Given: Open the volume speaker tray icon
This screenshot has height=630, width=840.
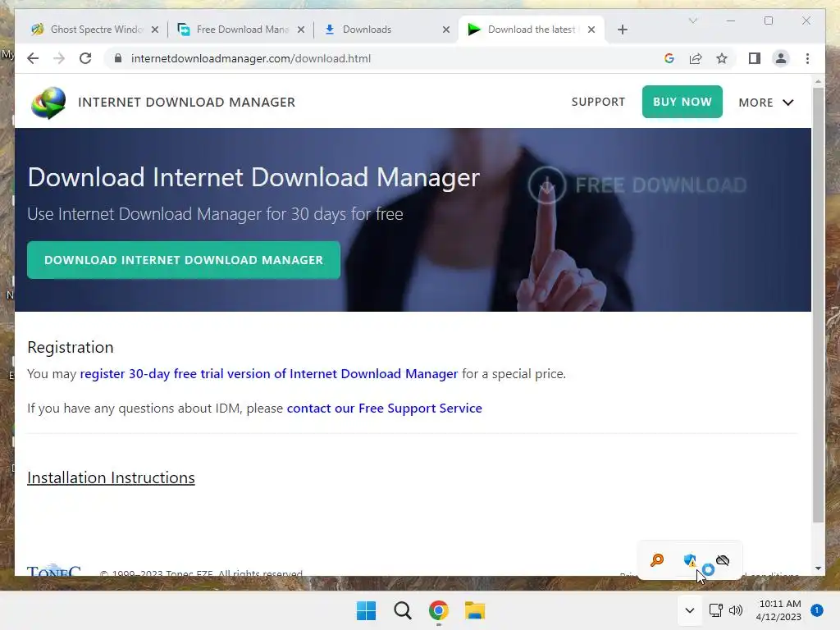Looking at the screenshot, I should click(x=736, y=610).
